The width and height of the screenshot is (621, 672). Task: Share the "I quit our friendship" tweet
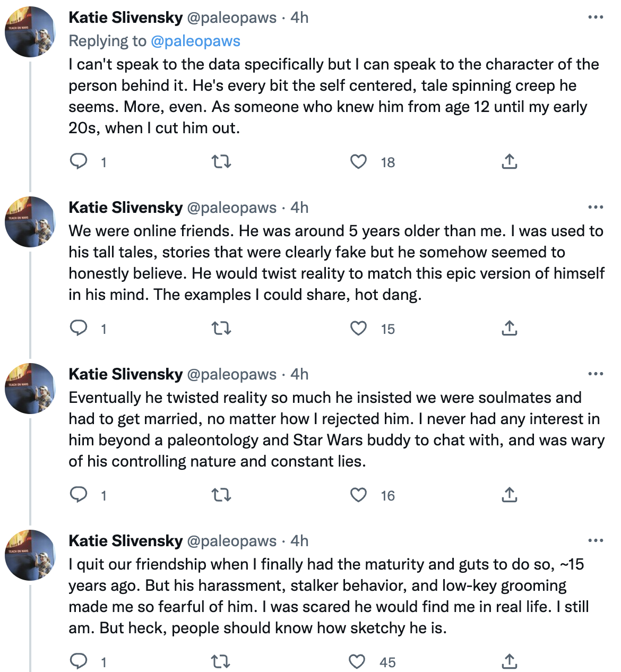509,661
